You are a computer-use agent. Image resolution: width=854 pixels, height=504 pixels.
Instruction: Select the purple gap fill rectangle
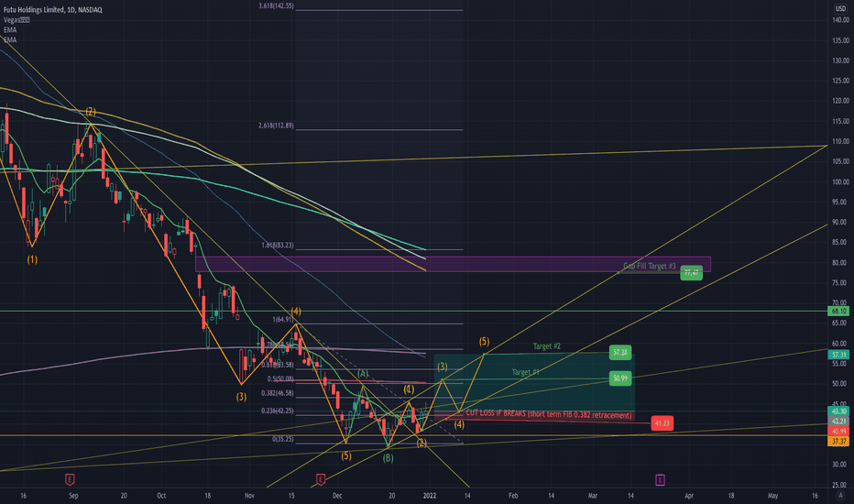click(453, 264)
